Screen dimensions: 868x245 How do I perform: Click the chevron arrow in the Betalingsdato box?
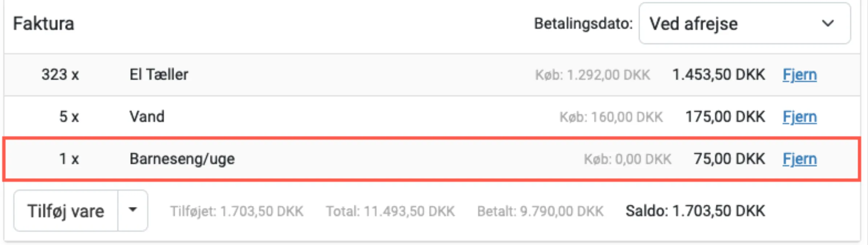828,24
